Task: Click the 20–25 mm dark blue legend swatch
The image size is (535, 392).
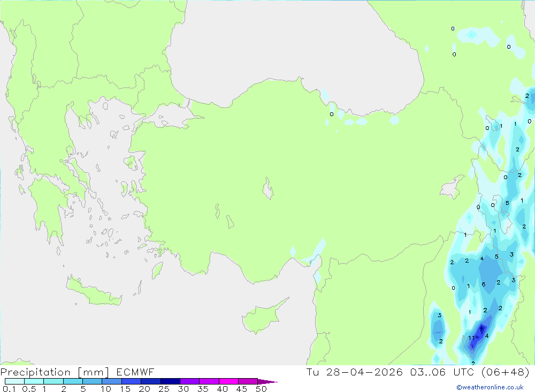Action: coord(151,381)
